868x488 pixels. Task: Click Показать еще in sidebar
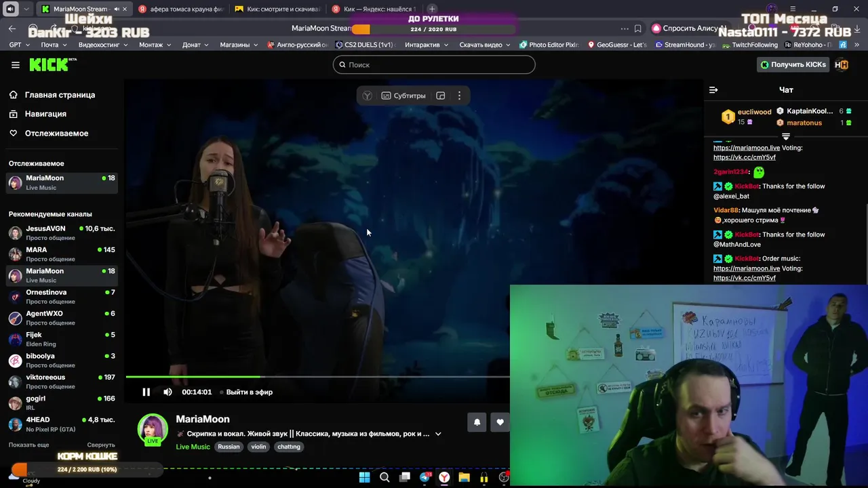point(28,445)
